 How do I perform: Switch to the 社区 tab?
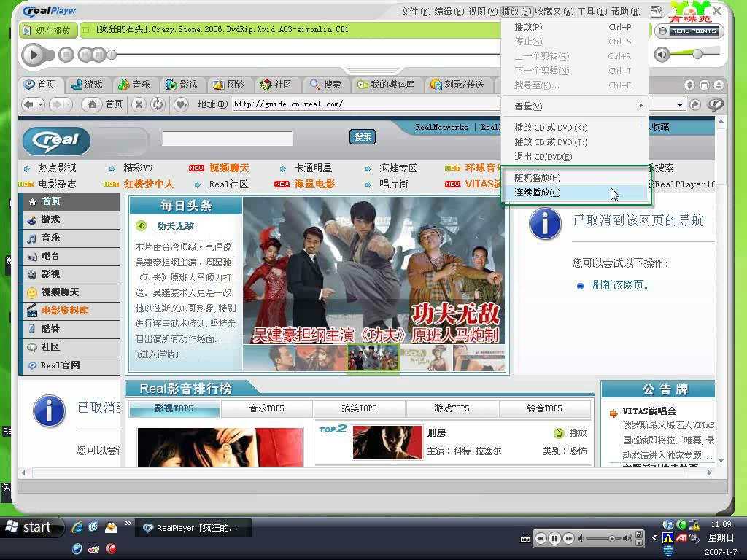276,85
